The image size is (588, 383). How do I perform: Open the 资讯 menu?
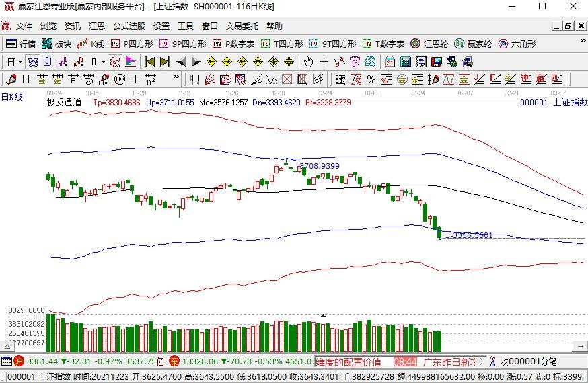tap(73, 26)
